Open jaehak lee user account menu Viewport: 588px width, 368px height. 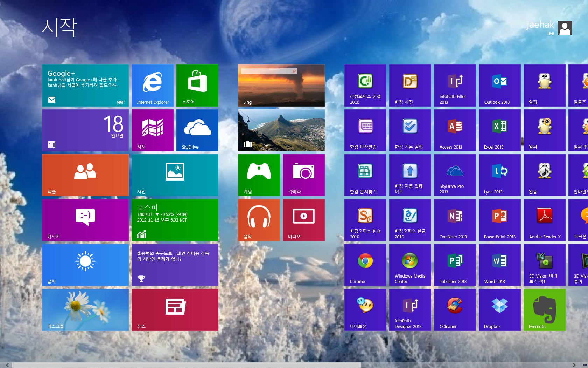pyautogui.click(x=549, y=28)
